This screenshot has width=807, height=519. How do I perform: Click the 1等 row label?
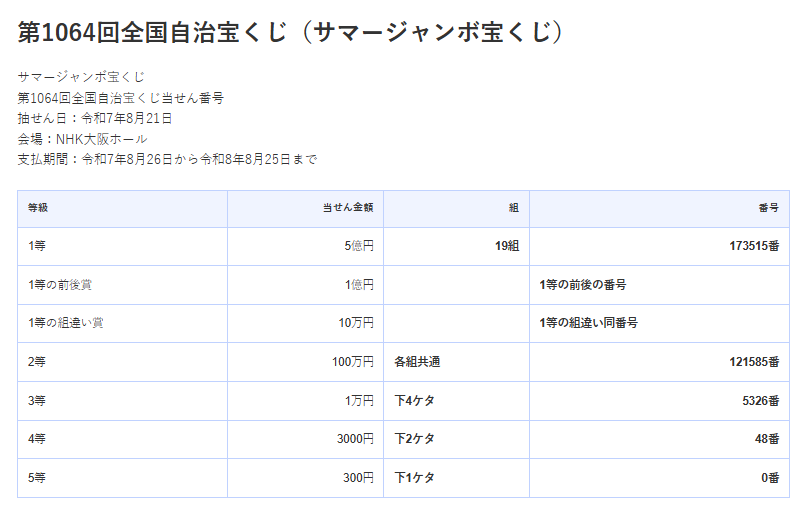[x=37, y=246]
